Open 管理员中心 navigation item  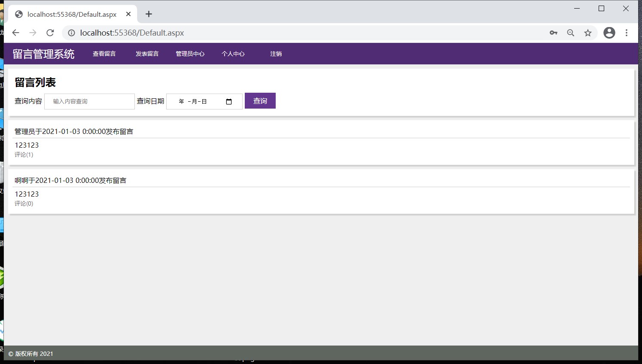click(x=190, y=54)
